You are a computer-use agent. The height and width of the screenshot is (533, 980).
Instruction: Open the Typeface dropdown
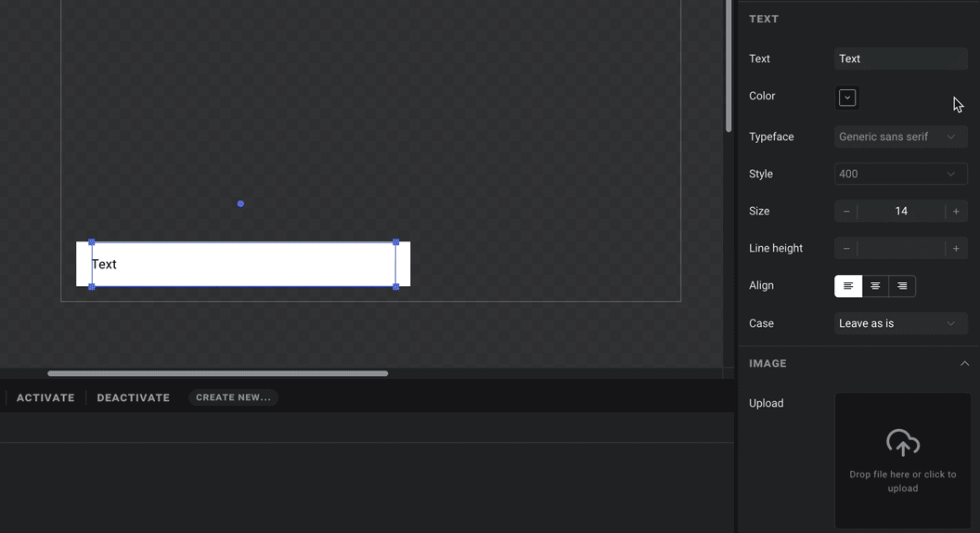(x=900, y=137)
